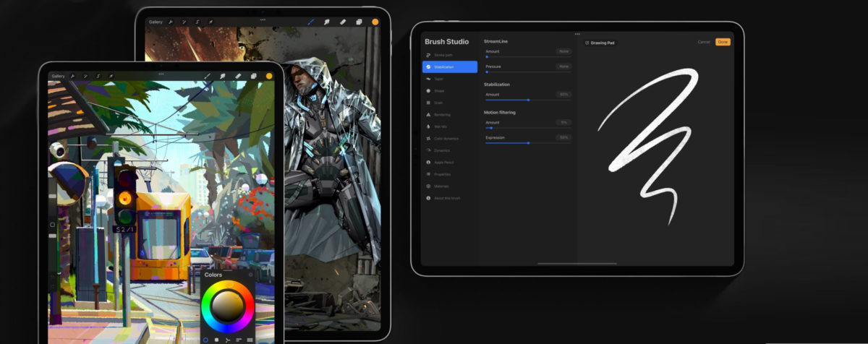Tap orange color dot on armored figure iPad
Image resolution: width=868 pixels, height=344 pixels.
click(375, 22)
